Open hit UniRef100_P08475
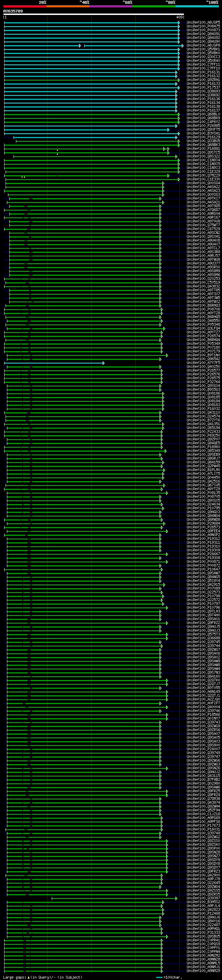222x980 pixels. coord(203,26)
